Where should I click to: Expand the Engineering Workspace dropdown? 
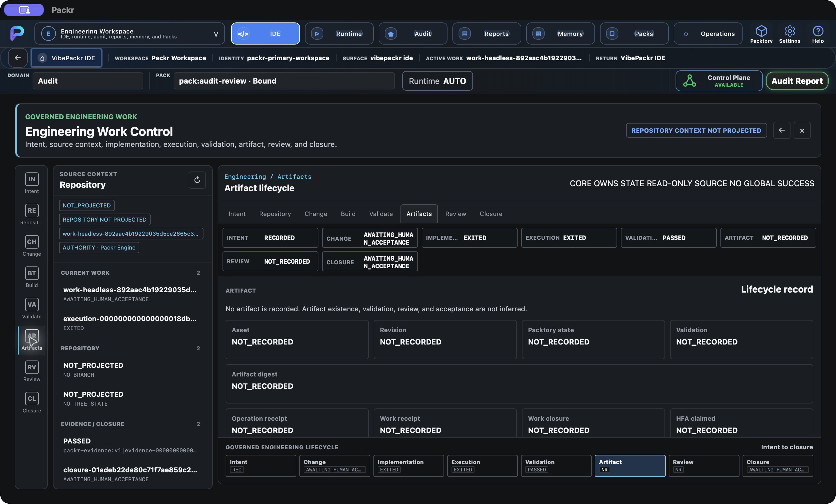point(130,33)
